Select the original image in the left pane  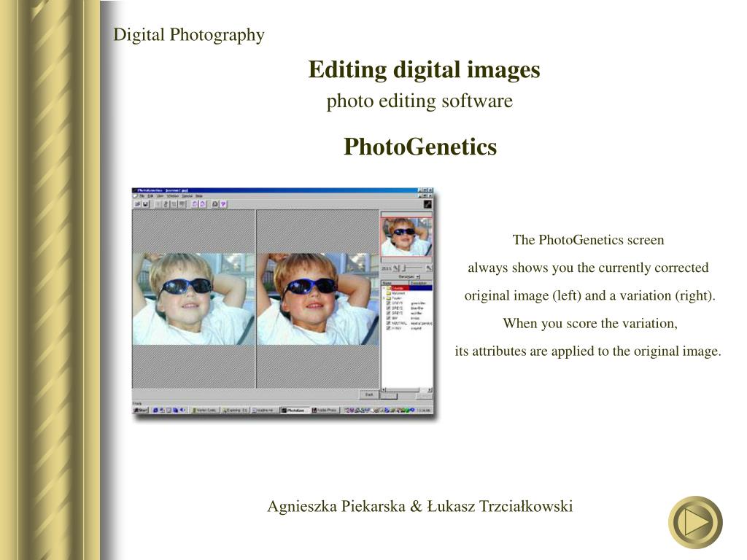(x=193, y=298)
